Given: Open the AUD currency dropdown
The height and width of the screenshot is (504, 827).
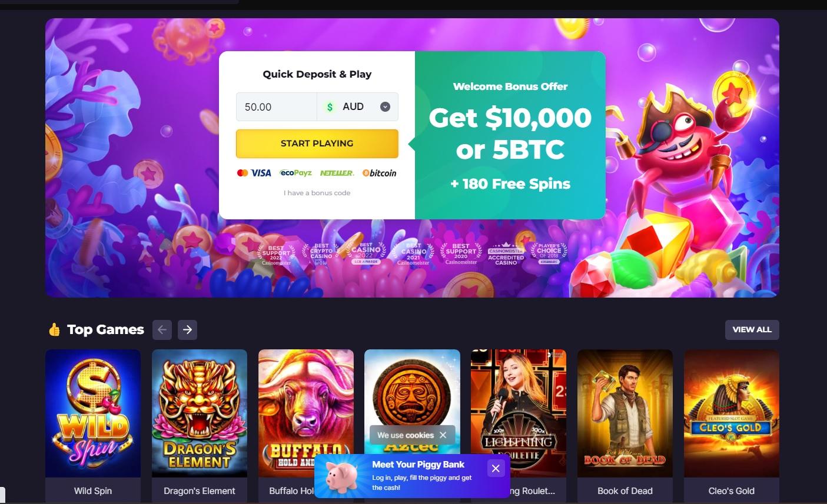Looking at the screenshot, I should pyautogui.click(x=357, y=106).
